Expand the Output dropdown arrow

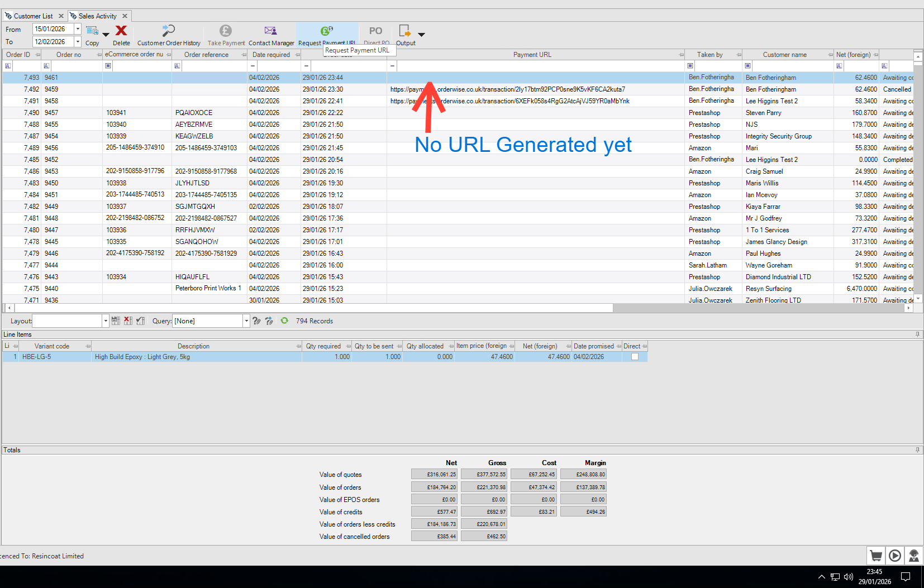(x=422, y=35)
